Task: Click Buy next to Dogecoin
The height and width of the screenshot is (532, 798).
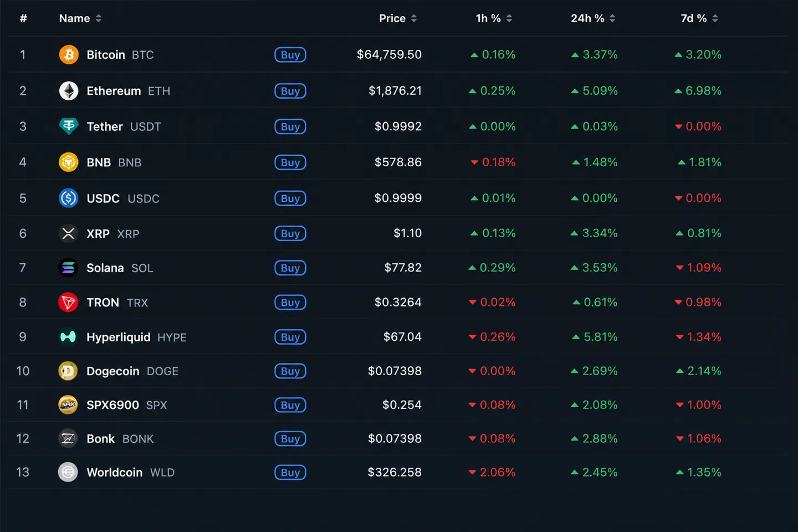Action: tap(290, 371)
